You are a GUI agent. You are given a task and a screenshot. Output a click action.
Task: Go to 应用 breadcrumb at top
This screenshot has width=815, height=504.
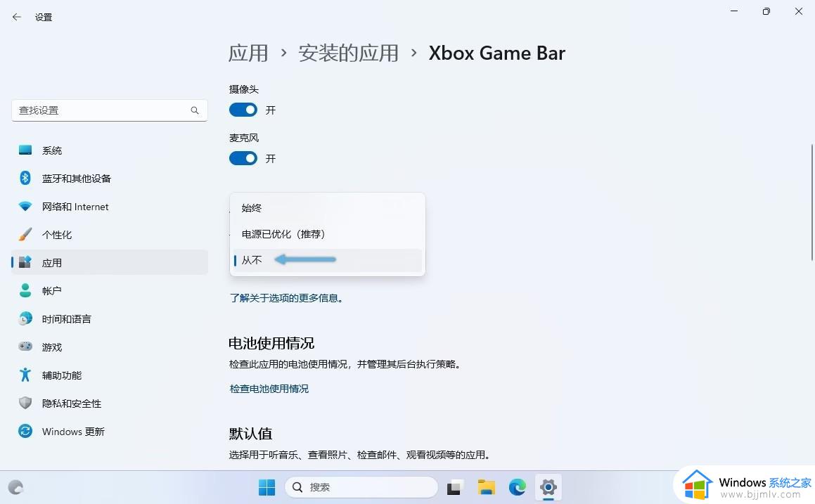248,53
